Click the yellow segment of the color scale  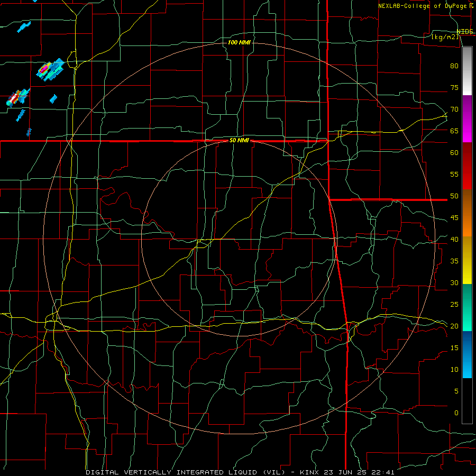[x=467, y=260]
